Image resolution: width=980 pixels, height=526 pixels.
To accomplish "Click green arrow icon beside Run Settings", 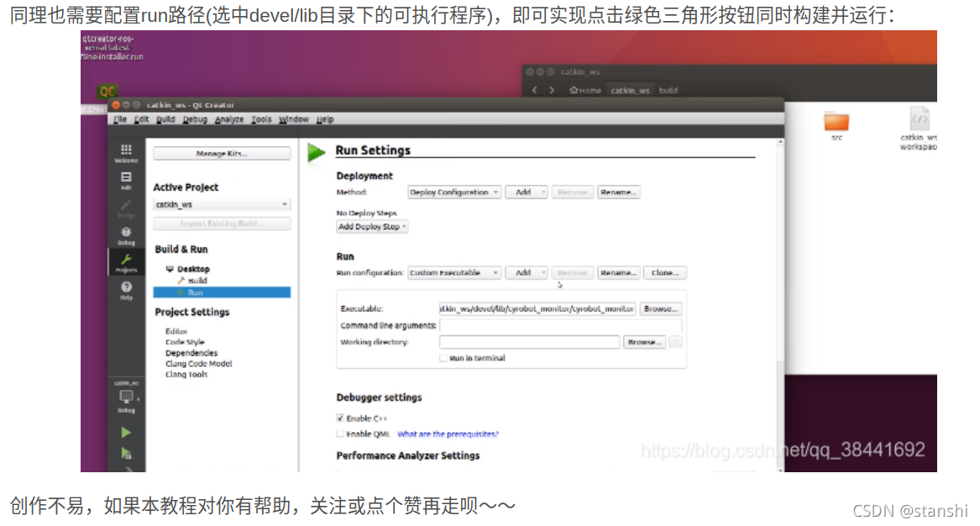I will [x=317, y=152].
